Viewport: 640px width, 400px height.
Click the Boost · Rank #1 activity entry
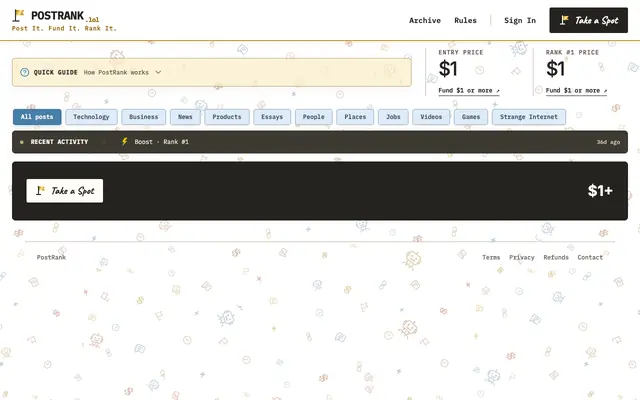pyautogui.click(x=161, y=142)
